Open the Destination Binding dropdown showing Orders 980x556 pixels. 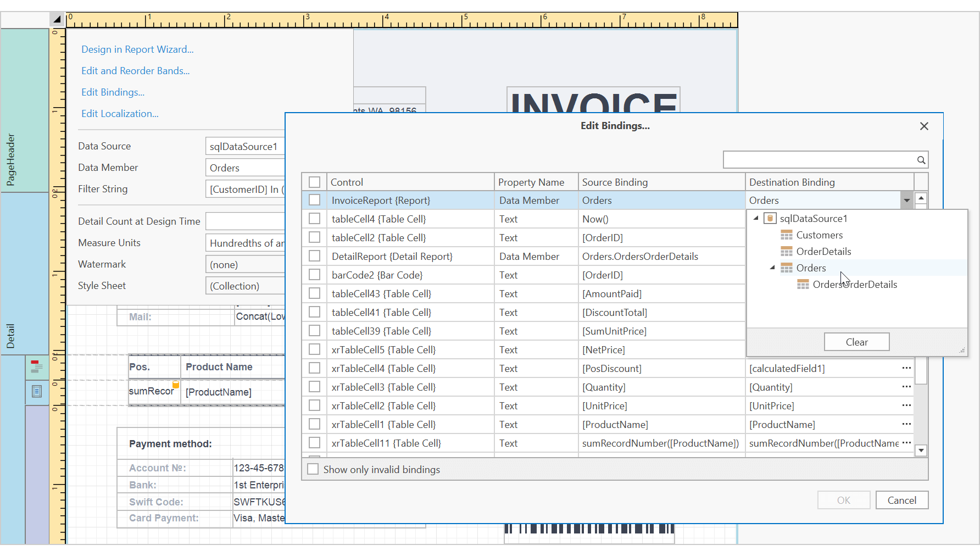coord(906,200)
